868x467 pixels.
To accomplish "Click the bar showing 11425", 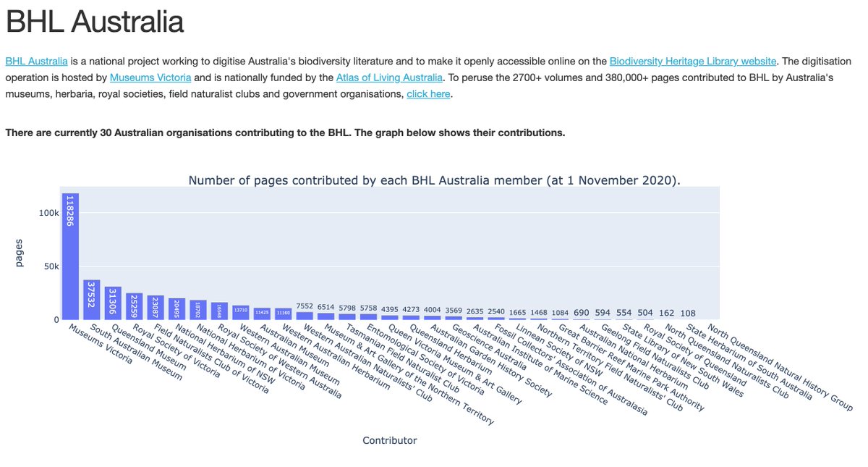I will [262, 314].
